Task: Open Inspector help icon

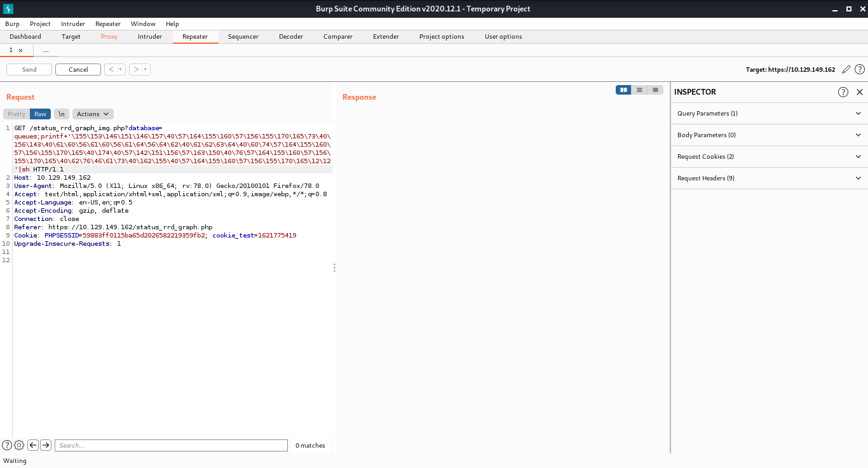Action: [x=843, y=92]
